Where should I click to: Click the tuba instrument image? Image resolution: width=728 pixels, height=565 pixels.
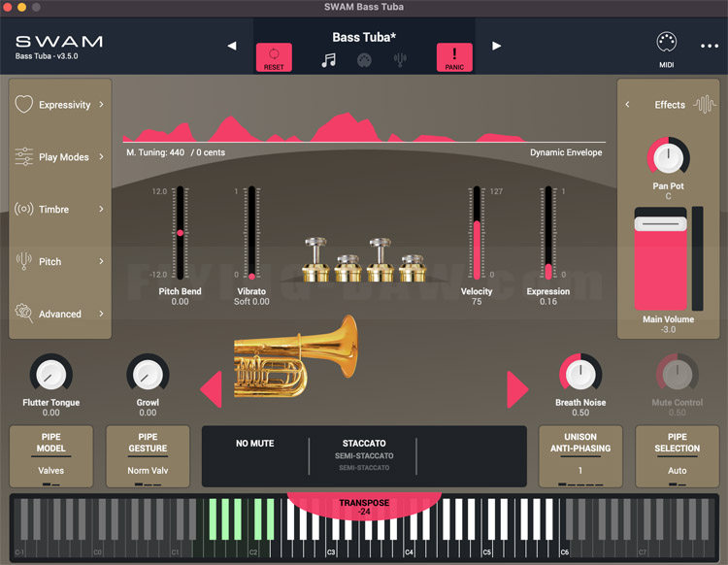[x=296, y=356]
